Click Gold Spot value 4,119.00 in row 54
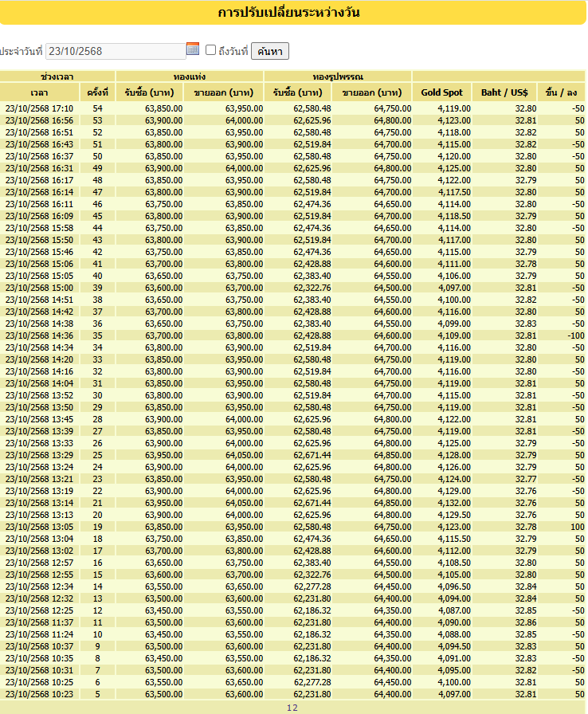 pos(454,108)
